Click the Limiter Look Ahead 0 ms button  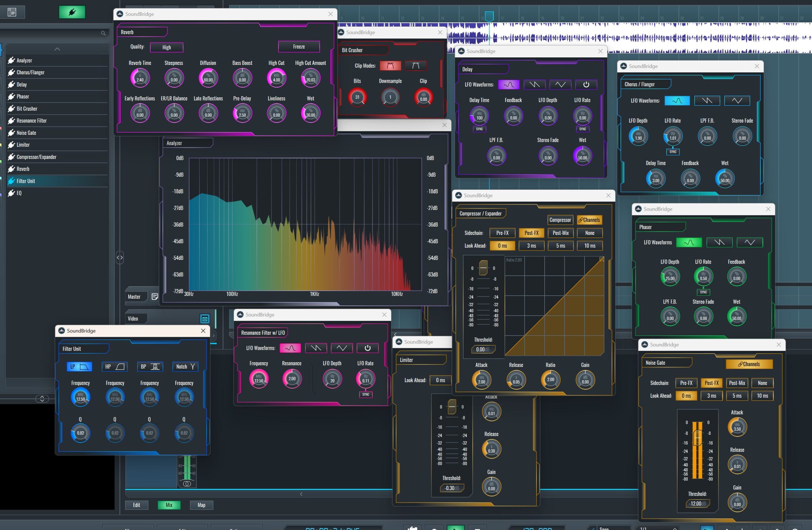point(441,380)
